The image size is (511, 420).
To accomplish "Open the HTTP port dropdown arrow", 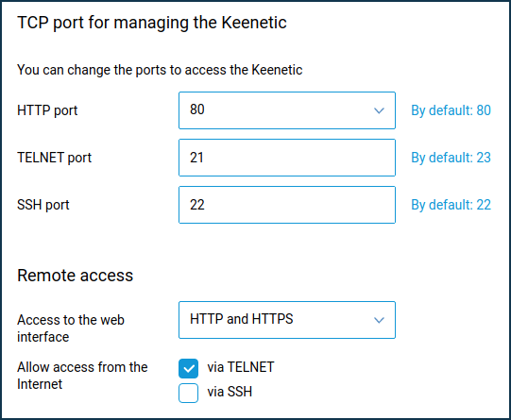I will 379,110.
